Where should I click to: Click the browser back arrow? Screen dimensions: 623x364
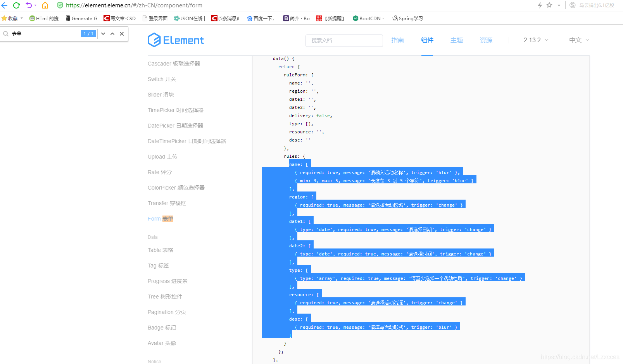click(x=4, y=5)
